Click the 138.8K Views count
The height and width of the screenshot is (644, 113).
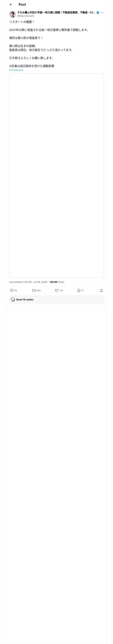[57, 282]
